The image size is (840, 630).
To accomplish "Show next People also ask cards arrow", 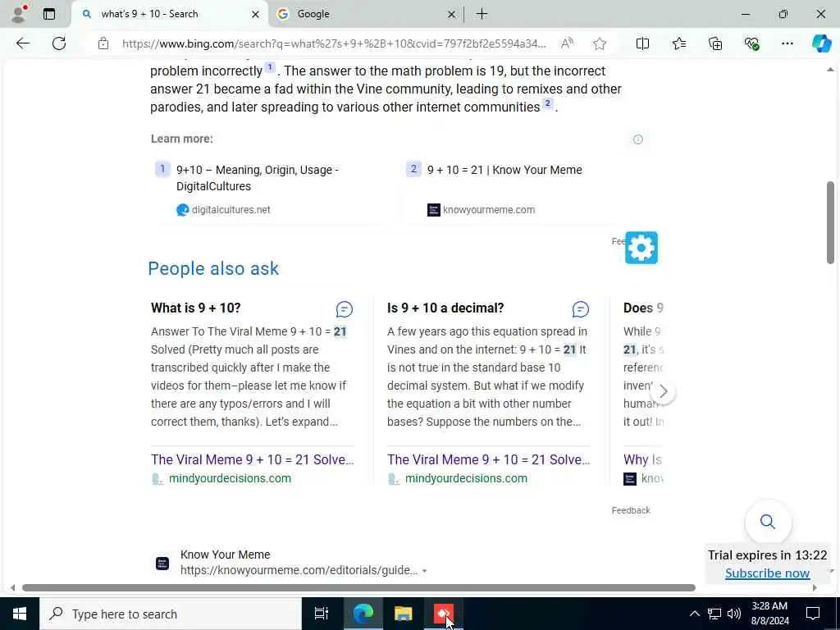I will (x=663, y=391).
